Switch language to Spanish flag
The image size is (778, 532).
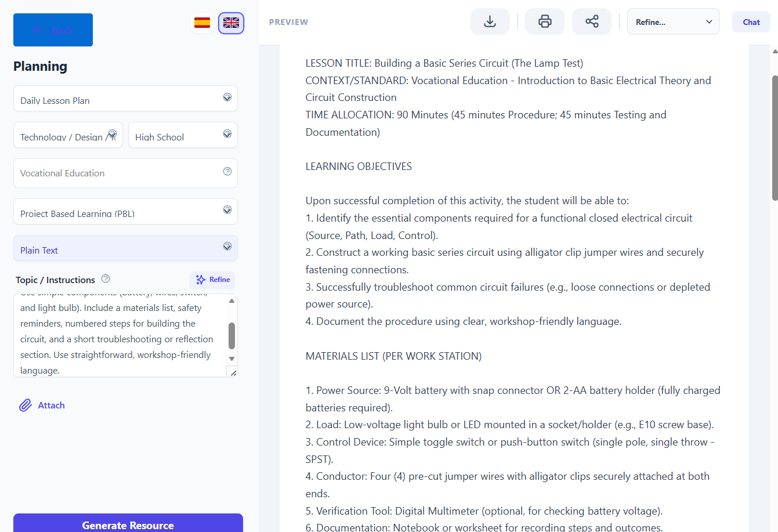pos(202,23)
